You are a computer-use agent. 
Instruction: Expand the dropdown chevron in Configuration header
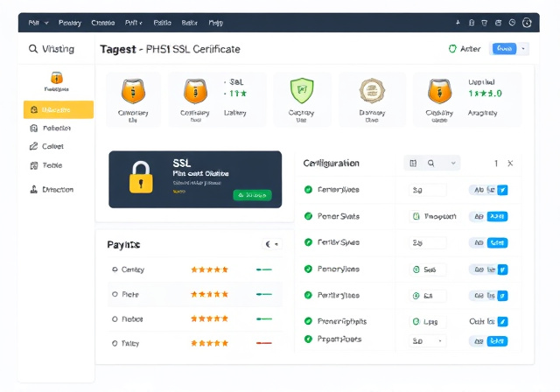tap(453, 163)
